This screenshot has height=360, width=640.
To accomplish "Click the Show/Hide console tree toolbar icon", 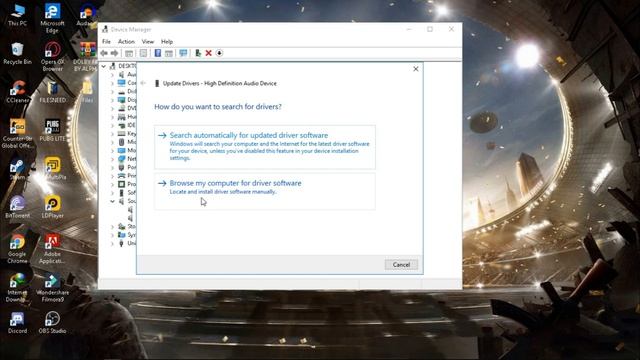I will coord(129,53).
